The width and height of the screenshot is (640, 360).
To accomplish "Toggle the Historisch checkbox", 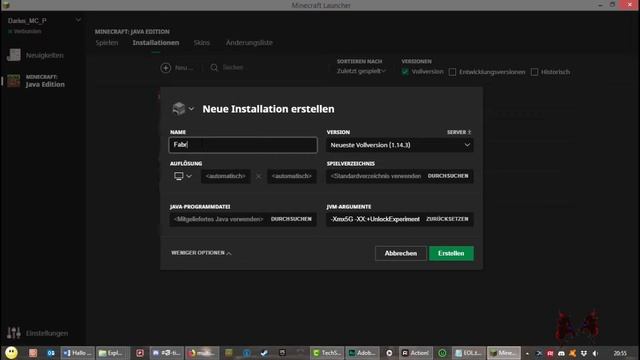I will [534, 72].
